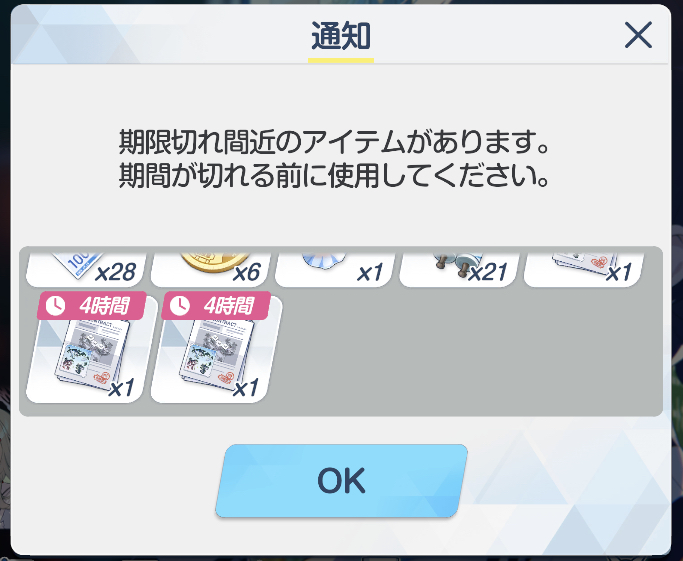Close the 通知 dialog with the X
This screenshot has width=683, height=561.
click(638, 35)
